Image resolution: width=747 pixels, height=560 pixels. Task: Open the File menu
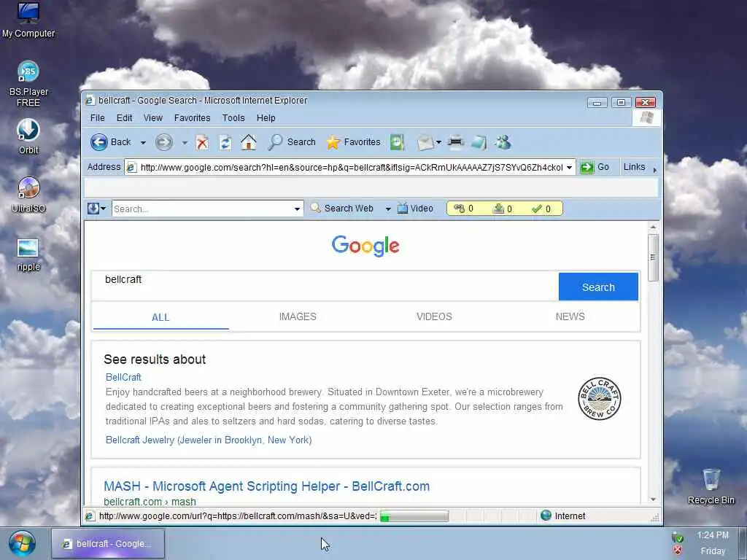pyautogui.click(x=97, y=117)
